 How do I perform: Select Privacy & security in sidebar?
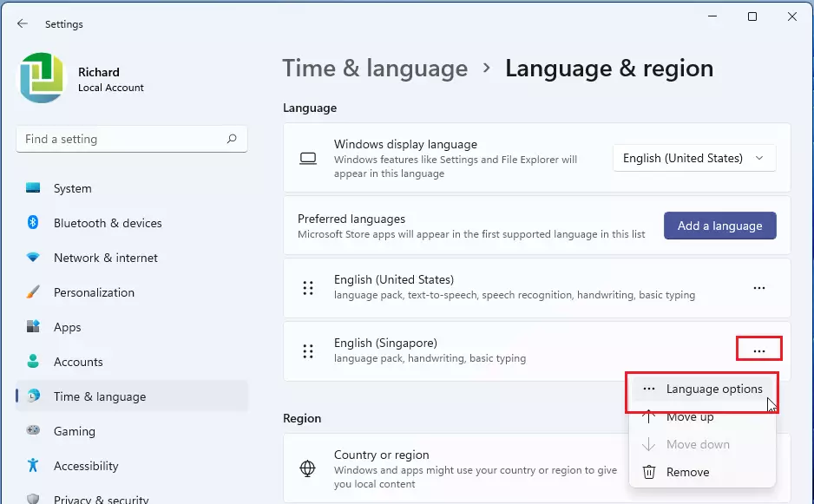tap(35, 499)
